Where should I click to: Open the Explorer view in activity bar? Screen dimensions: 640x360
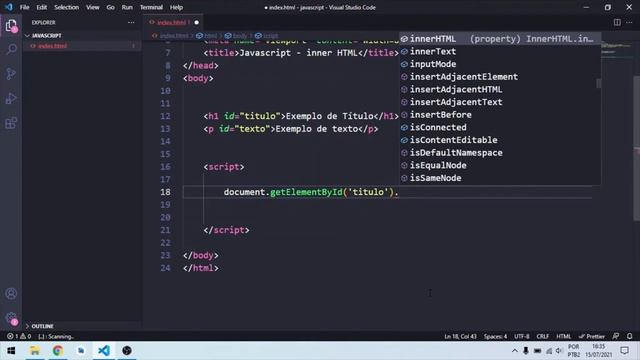[11, 26]
